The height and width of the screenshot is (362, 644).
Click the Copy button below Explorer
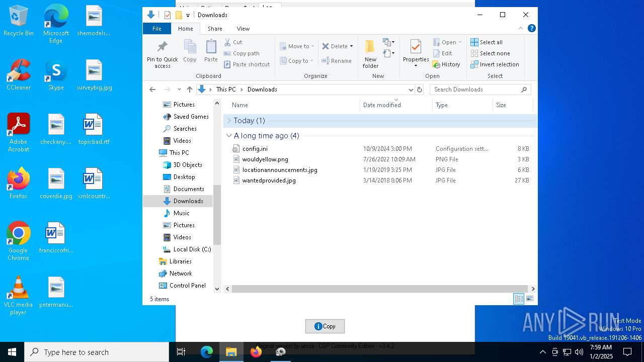(x=325, y=326)
